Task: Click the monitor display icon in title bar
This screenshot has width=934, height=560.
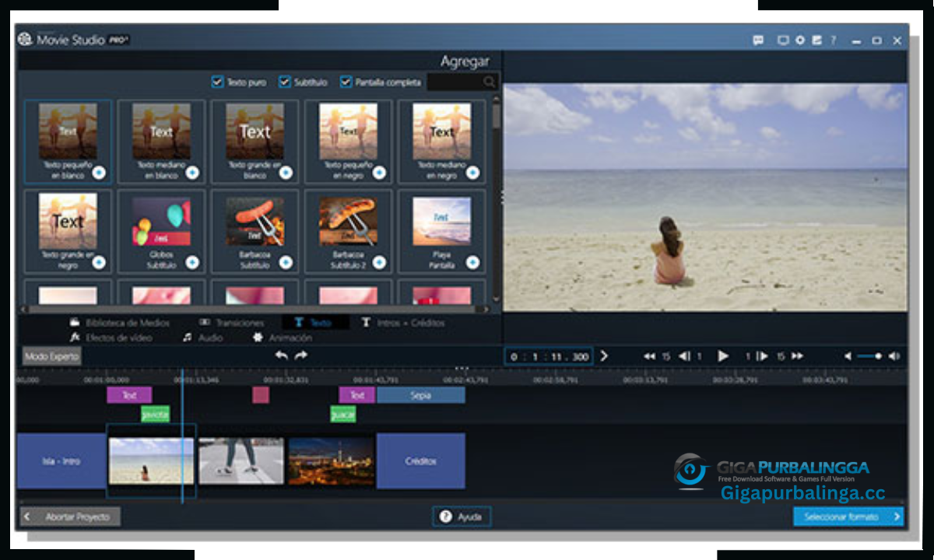Action: (783, 40)
